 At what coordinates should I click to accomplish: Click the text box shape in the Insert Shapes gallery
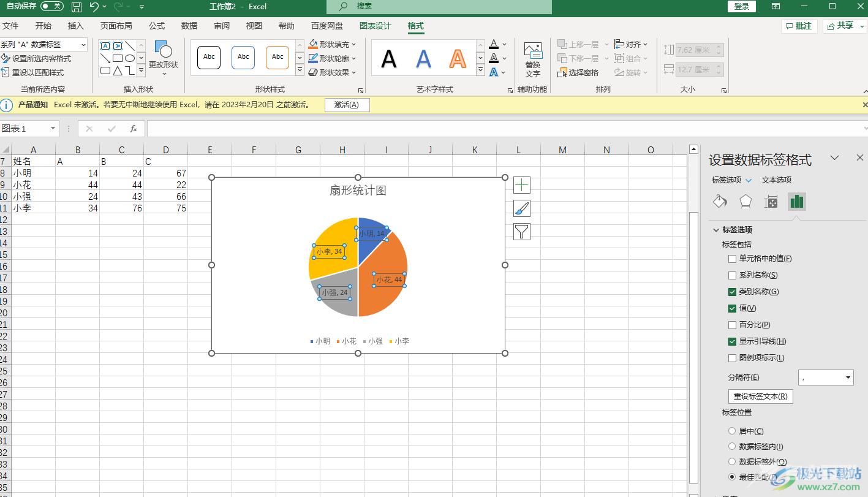pos(105,46)
